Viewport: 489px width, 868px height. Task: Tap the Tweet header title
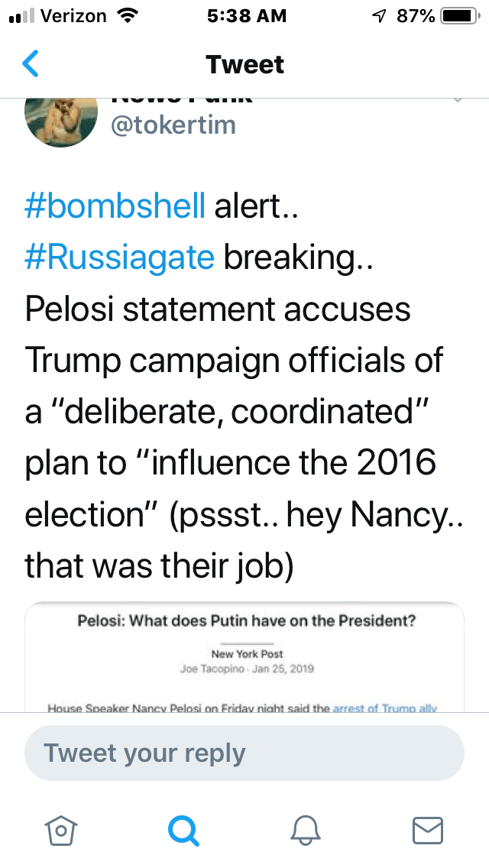tap(244, 64)
